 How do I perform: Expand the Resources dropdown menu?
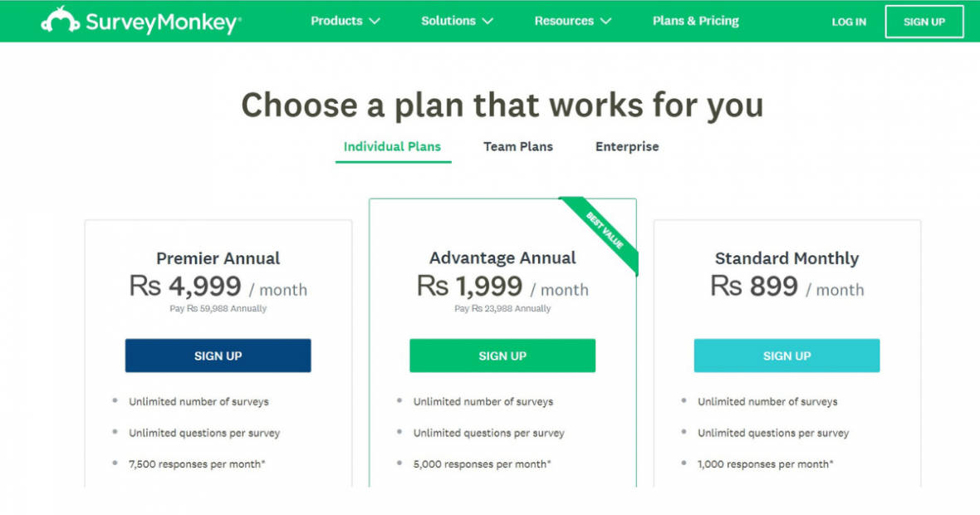coord(564,22)
